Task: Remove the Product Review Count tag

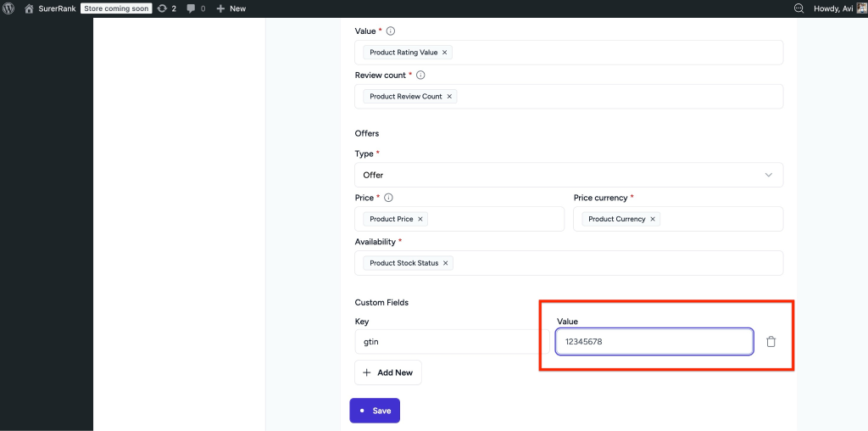Action: pos(449,97)
